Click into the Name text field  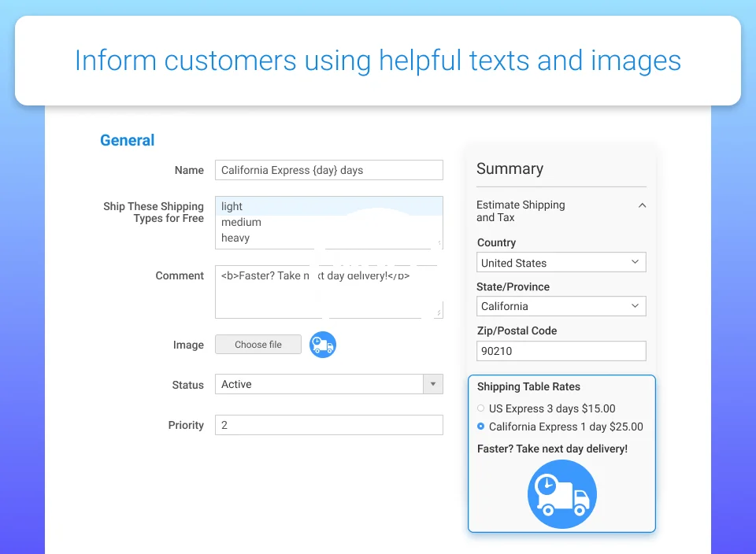328,170
